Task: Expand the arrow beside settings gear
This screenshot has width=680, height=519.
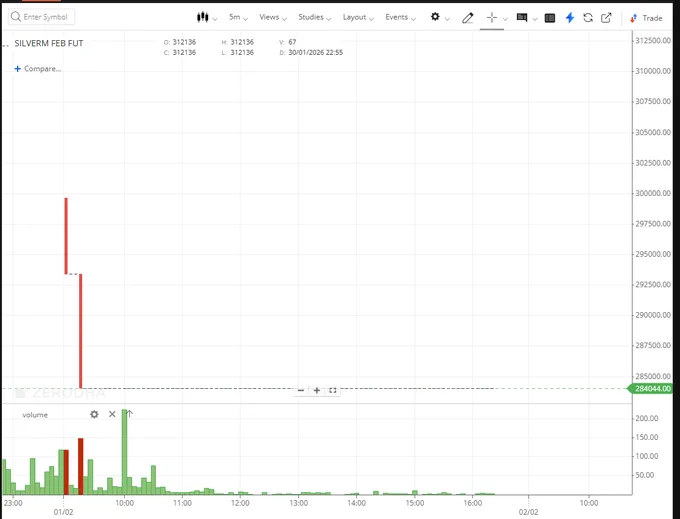Action: pyautogui.click(x=448, y=19)
